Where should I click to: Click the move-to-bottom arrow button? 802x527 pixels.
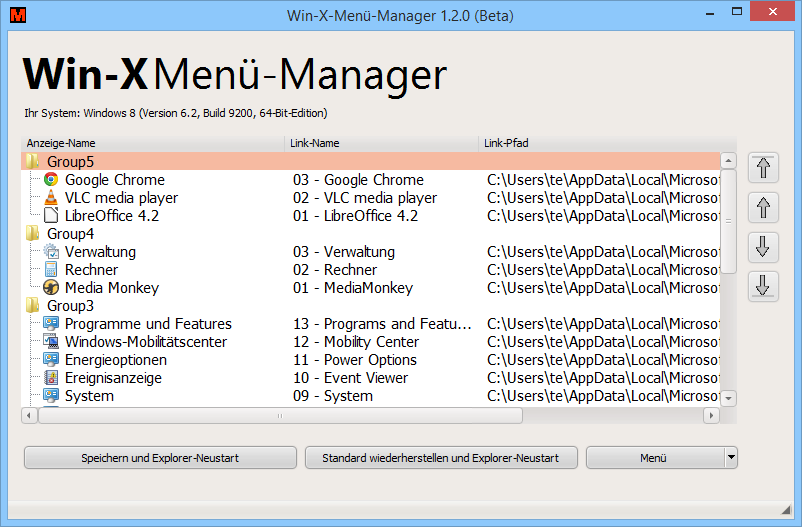763,287
